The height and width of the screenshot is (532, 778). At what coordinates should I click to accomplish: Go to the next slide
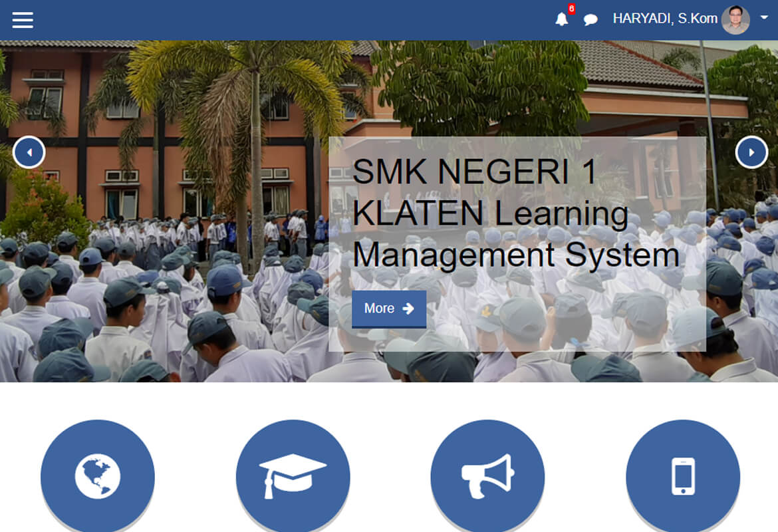[751, 152]
